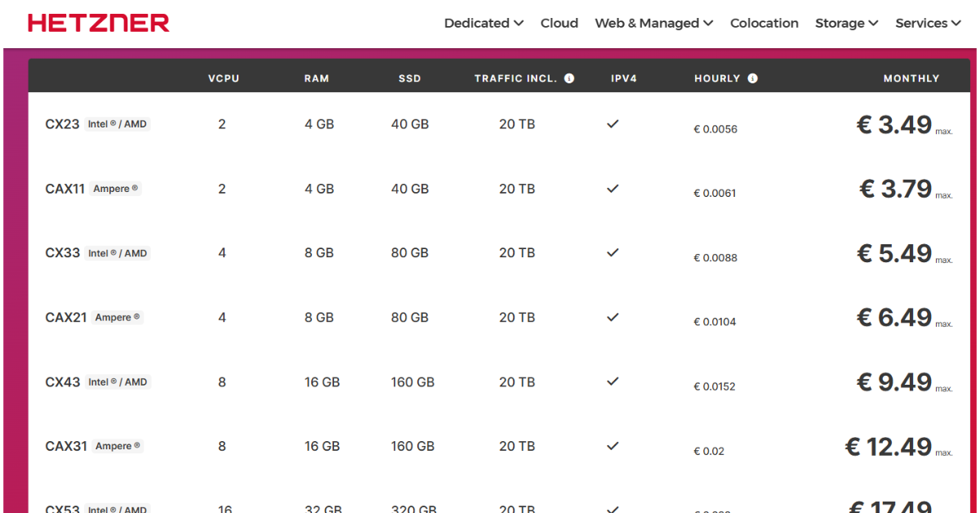Select the CAX21 server name
This screenshot has height=513, width=980.
click(66, 317)
